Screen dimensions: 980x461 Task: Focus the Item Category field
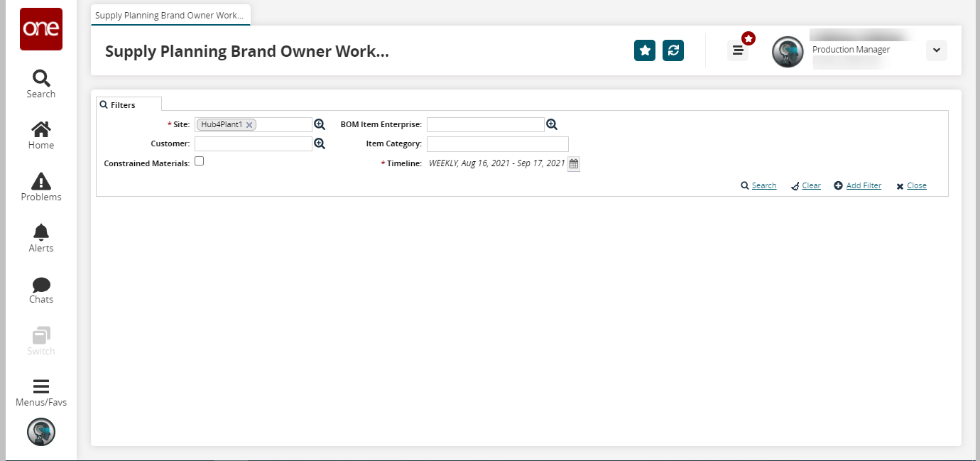(x=498, y=144)
